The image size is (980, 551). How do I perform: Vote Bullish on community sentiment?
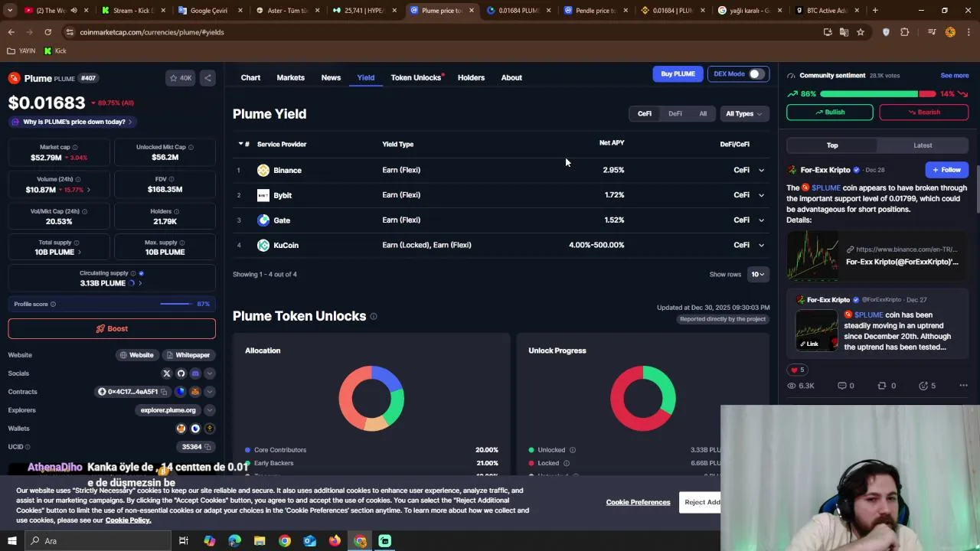pos(829,112)
